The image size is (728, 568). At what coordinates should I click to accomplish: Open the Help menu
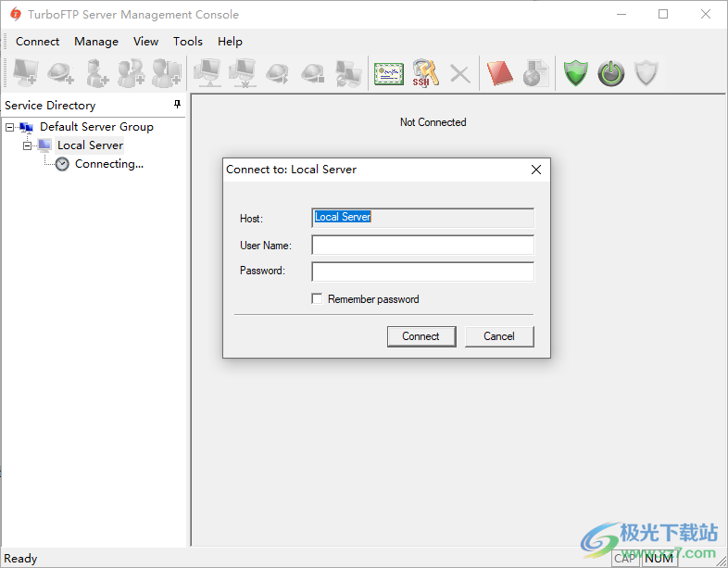230,42
